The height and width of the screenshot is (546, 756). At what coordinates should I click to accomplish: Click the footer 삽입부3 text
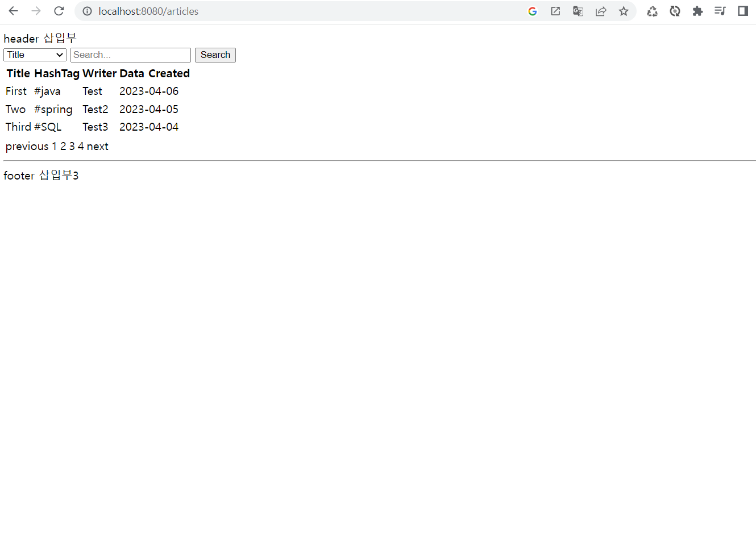[x=41, y=175]
